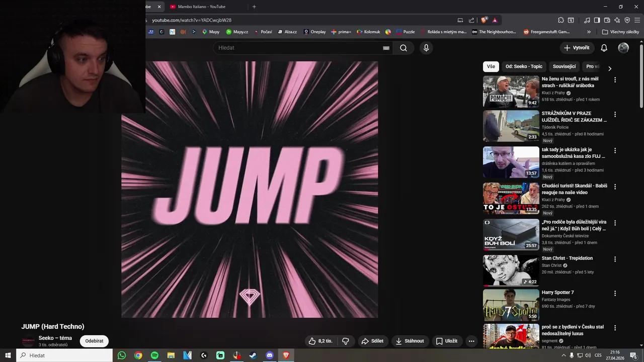Click the 'Stáhnout' download button
Image resolution: width=644 pixels, height=362 pixels.
(x=410, y=341)
